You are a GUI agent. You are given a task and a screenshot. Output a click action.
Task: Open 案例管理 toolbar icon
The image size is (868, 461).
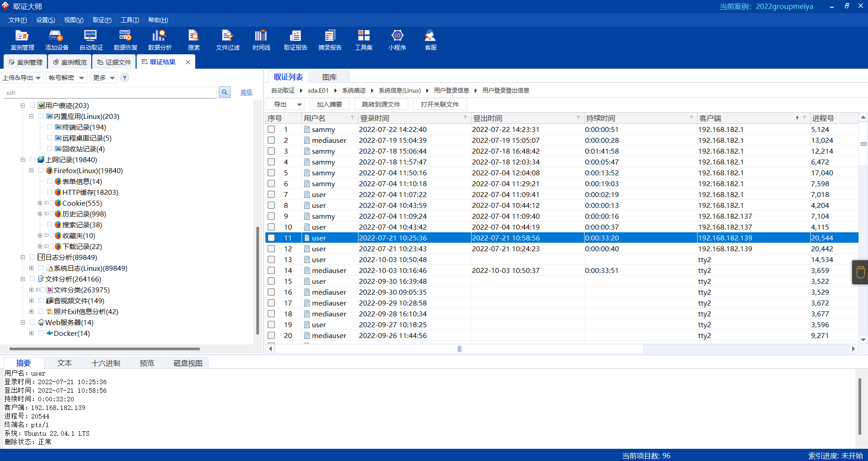[x=22, y=40]
